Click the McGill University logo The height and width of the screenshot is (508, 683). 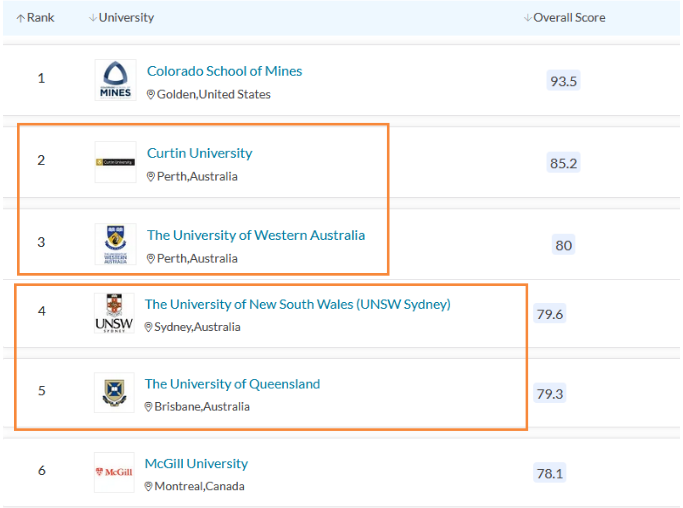pyautogui.click(x=113, y=472)
